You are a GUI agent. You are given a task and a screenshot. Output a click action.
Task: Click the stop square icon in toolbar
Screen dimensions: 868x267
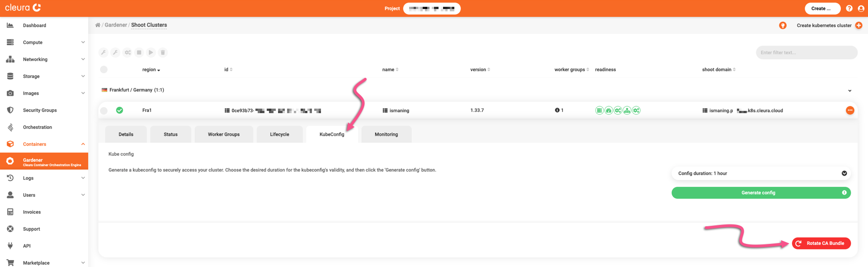coord(139,52)
